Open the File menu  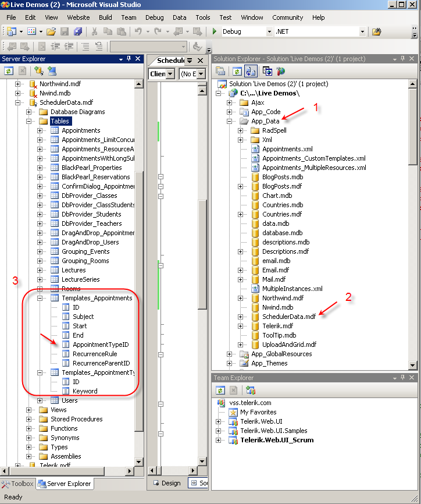click(x=11, y=17)
